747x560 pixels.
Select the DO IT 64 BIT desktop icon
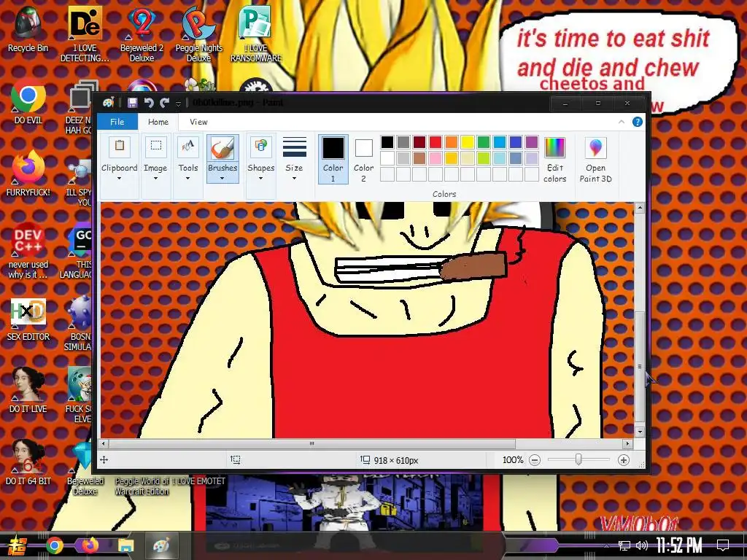(x=28, y=463)
